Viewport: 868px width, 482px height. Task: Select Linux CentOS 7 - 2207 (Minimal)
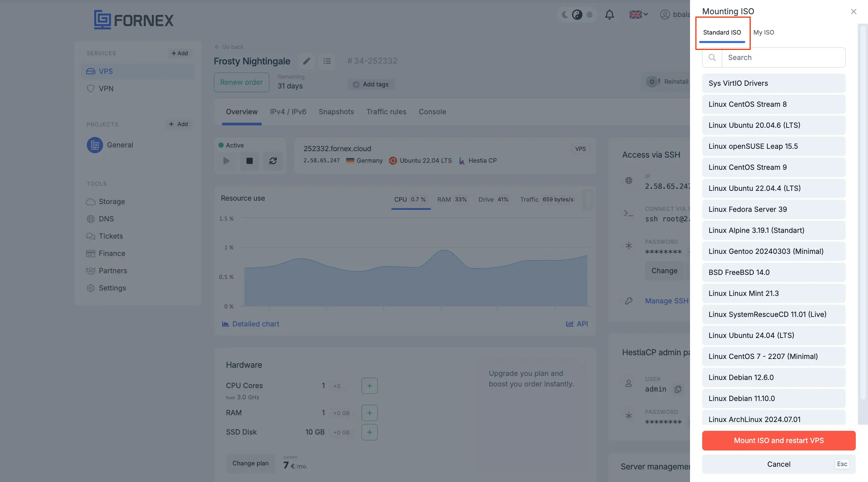[774, 357]
